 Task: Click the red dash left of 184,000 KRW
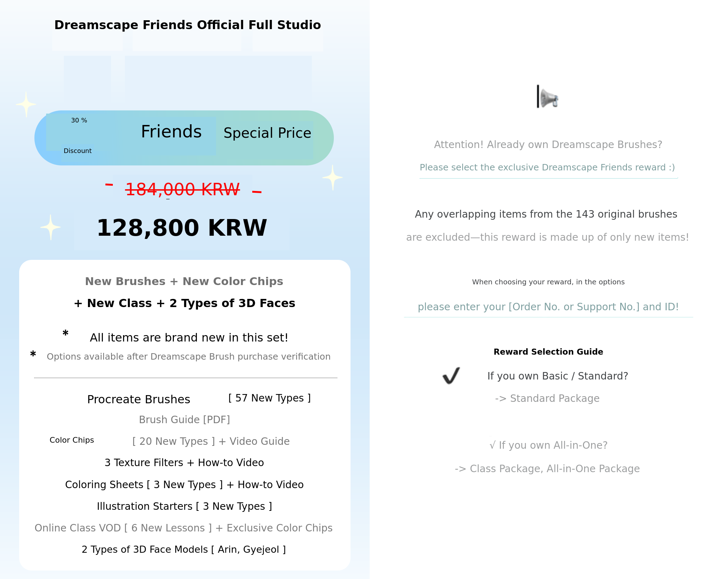tap(109, 185)
